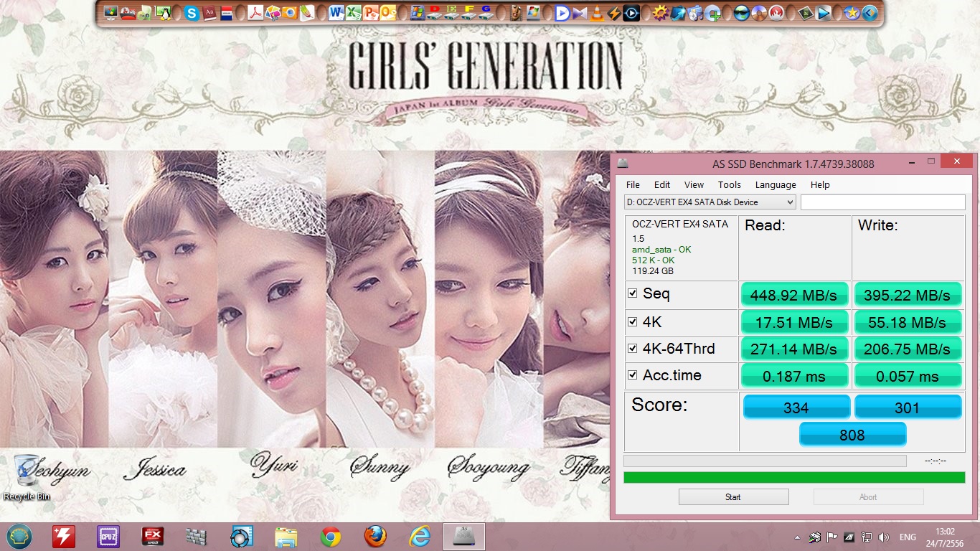
Task: Click the Linux penguin icon in the dock
Action: click(x=164, y=13)
